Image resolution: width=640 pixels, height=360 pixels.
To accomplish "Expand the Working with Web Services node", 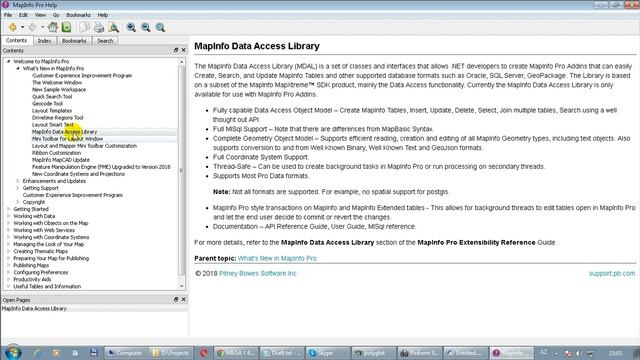I will [9, 230].
